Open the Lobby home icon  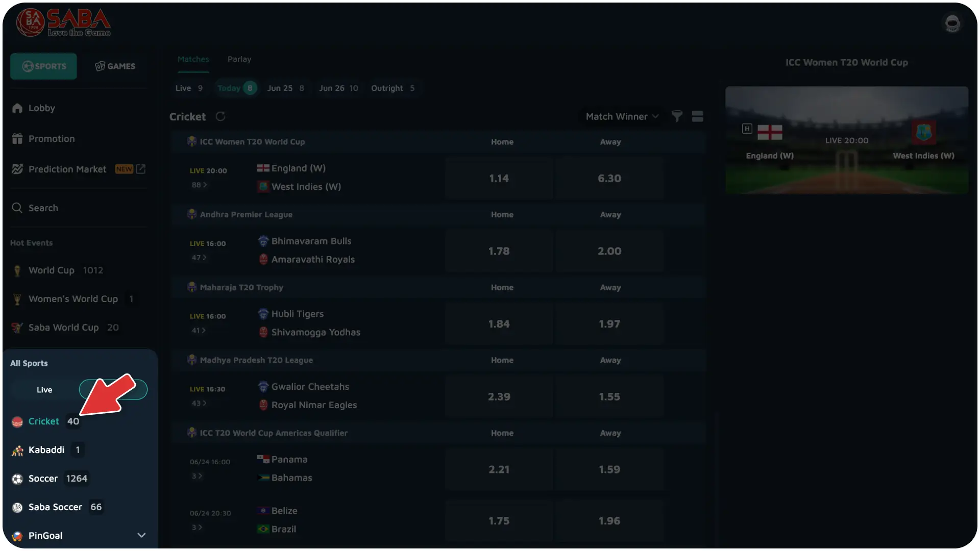click(17, 108)
